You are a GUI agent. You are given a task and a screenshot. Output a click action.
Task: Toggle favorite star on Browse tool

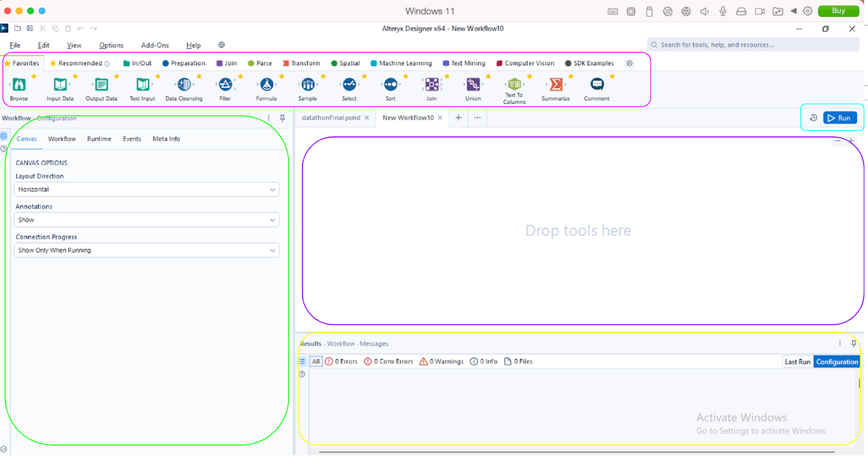33,76
